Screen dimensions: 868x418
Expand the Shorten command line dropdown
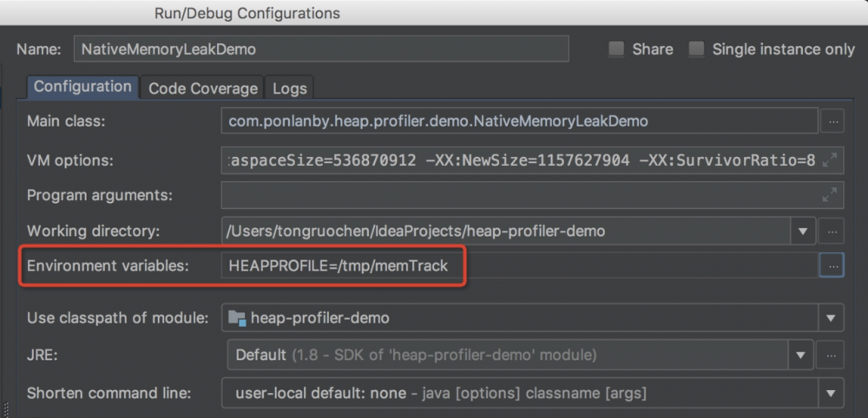(831, 393)
